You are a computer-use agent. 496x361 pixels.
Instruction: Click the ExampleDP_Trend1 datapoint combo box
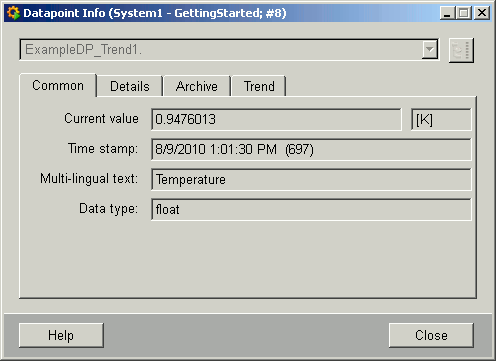229,50
